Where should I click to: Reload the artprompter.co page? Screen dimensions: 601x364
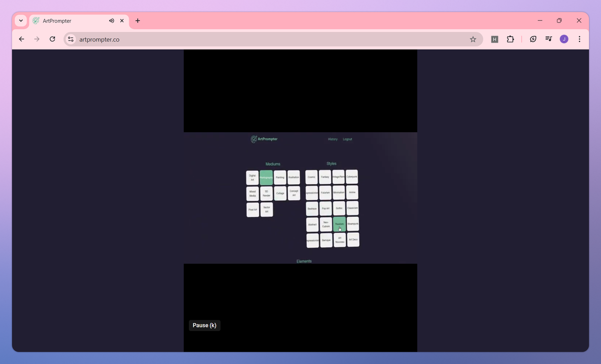point(52,39)
